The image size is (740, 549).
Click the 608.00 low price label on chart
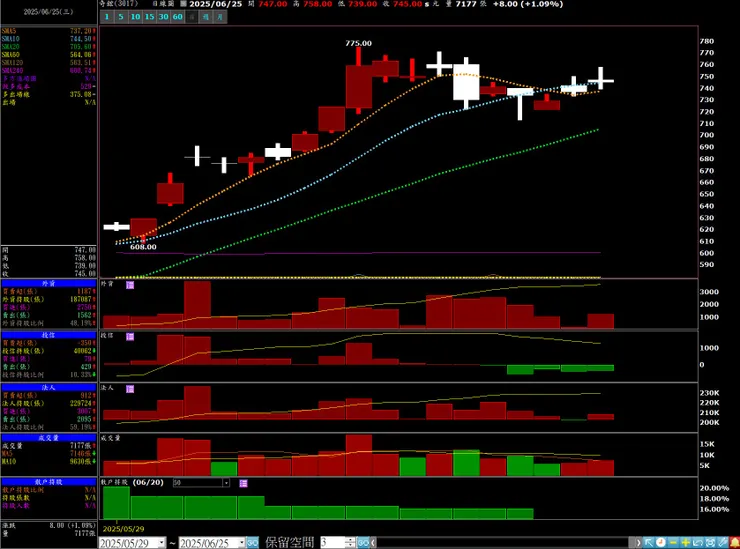[x=143, y=247]
